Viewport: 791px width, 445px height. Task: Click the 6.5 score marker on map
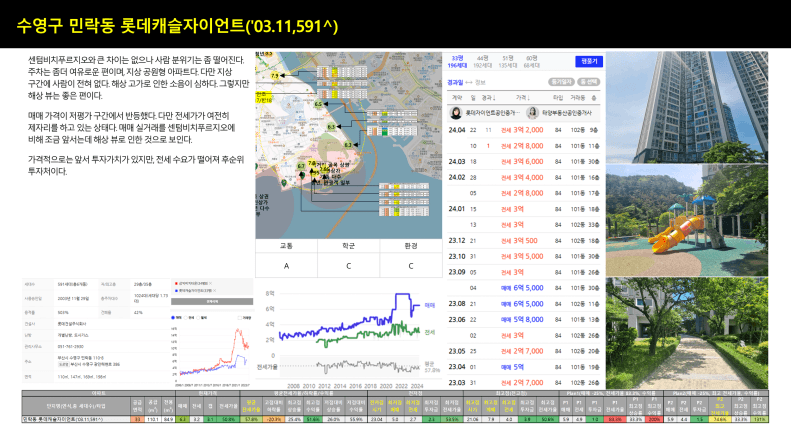318,104
